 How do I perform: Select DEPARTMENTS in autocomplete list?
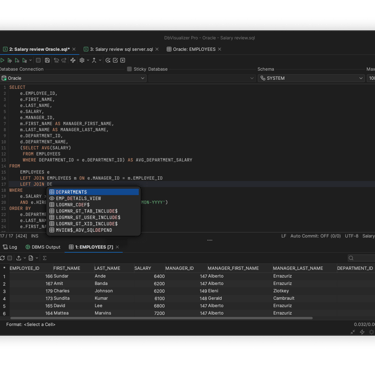(94, 192)
